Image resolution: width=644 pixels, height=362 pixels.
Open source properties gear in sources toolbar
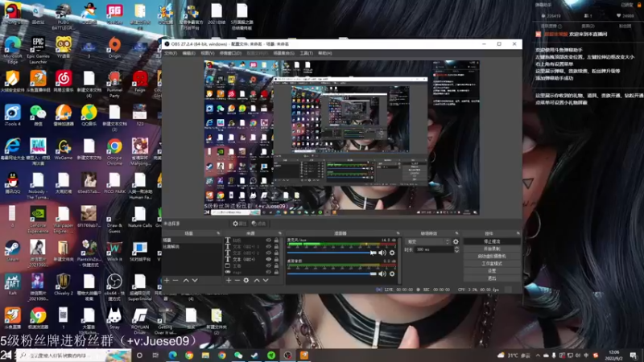[246, 280]
